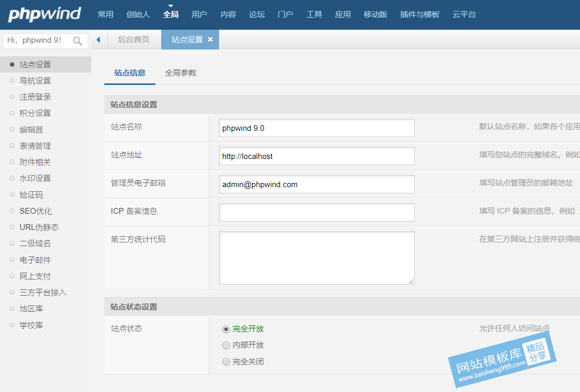Click the ICP 备案信息 input field

tap(317, 212)
